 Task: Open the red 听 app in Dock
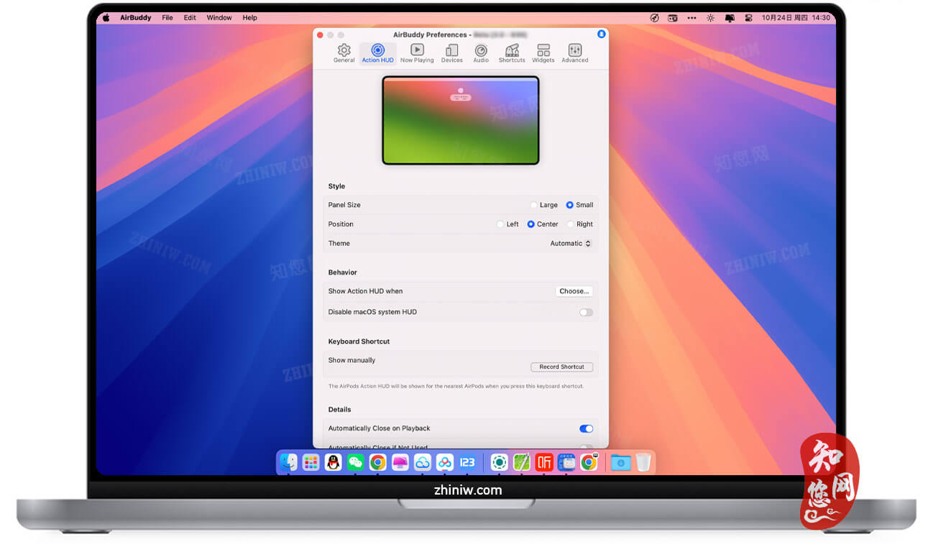click(x=544, y=462)
